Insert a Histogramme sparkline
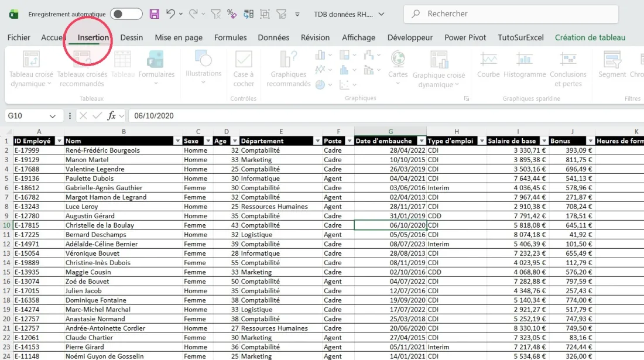Screen dimensions: 644x360 point(525,65)
